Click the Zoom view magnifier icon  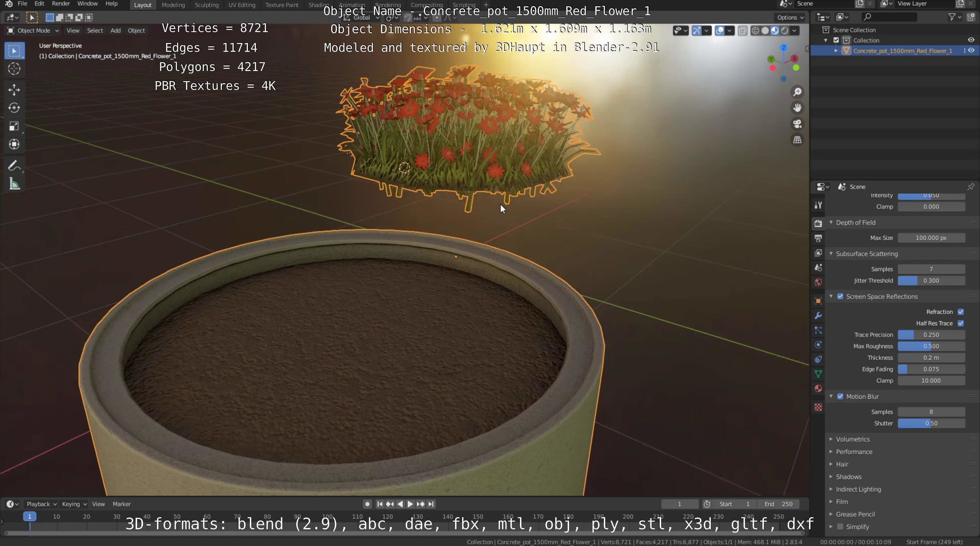coord(797,92)
